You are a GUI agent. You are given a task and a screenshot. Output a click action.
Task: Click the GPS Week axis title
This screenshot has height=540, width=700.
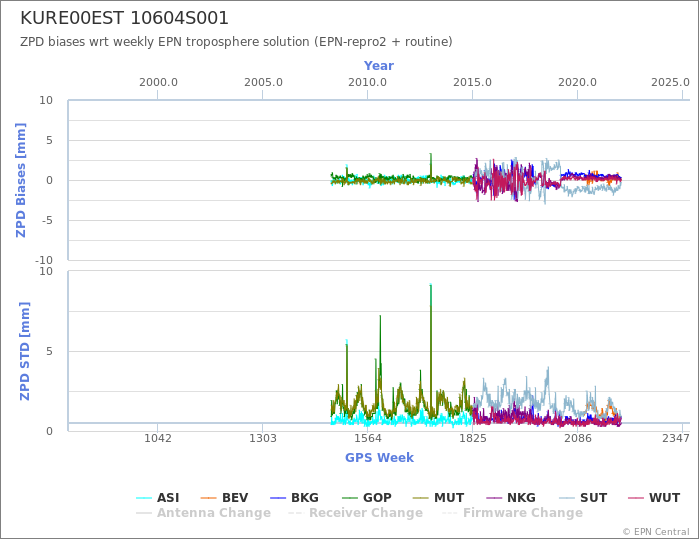click(x=379, y=457)
